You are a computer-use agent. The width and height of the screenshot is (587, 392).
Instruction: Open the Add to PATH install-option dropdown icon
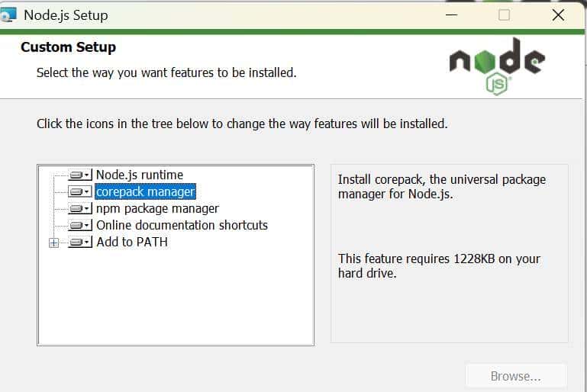click(79, 242)
